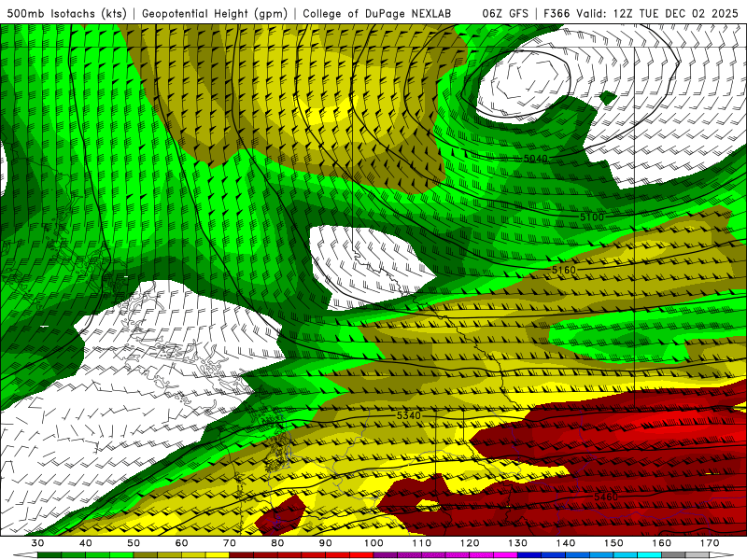The width and height of the screenshot is (747, 560).
Task: Click the 130 value on the color scale
Action: (517, 543)
